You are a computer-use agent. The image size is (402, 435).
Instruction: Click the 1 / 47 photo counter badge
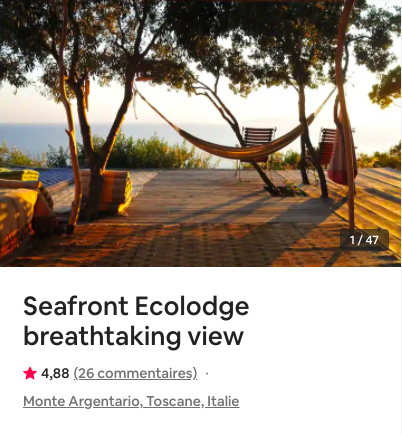[x=364, y=240]
